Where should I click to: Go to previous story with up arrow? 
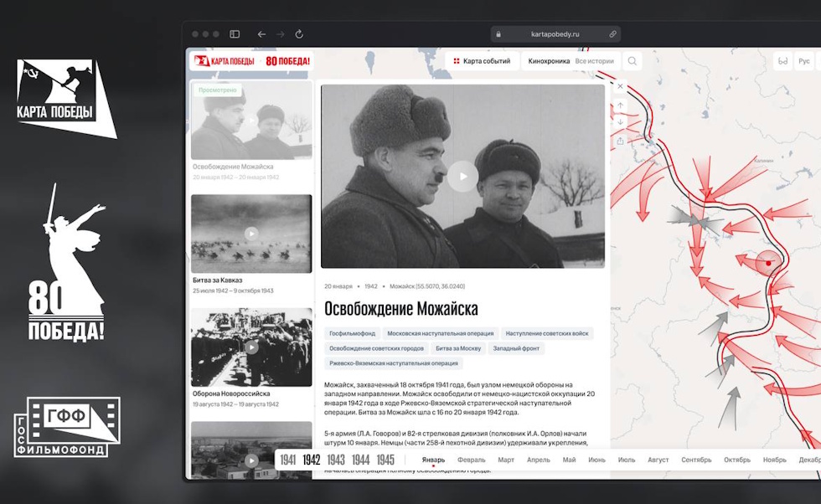(620, 105)
